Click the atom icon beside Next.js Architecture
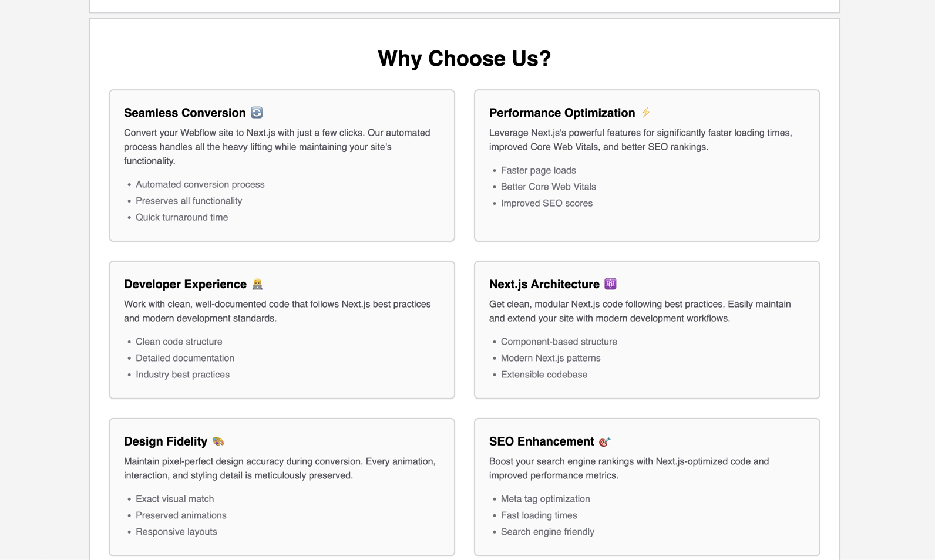The height and width of the screenshot is (560, 935). point(611,284)
